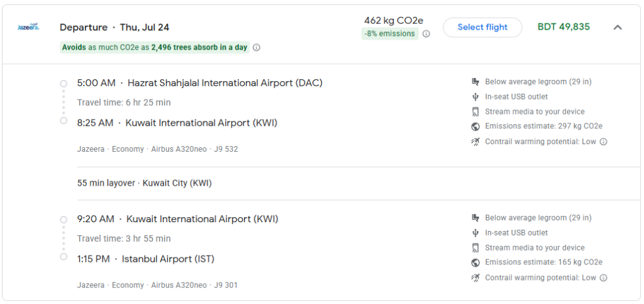Click legroom seat icon for Istanbul leg
This screenshot has width=644, height=304.
tap(475, 218)
